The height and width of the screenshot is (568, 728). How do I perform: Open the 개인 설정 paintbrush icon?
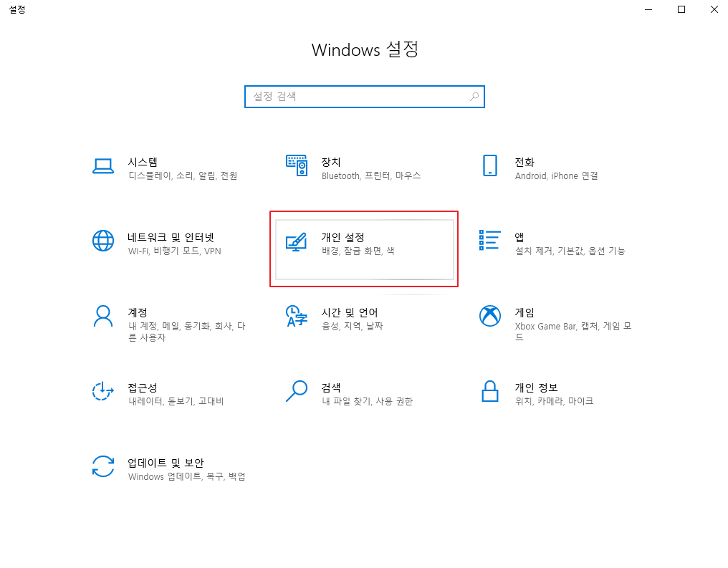click(x=297, y=242)
